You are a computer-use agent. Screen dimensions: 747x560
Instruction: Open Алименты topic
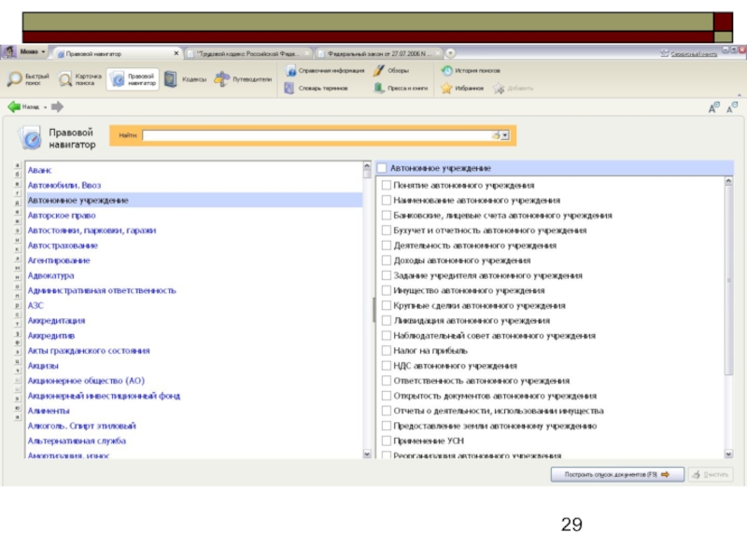pos(49,411)
